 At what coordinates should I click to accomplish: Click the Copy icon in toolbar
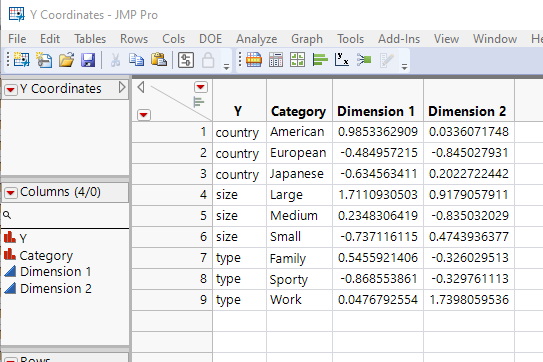pos(136,60)
